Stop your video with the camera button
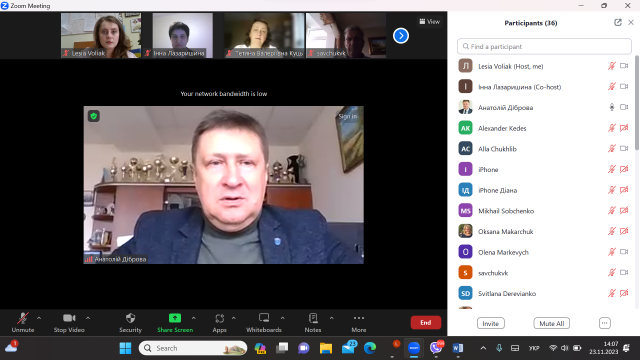 pyautogui.click(x=69, y=322)
